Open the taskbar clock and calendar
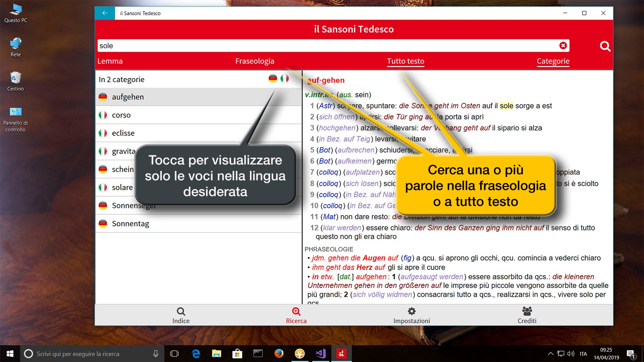Image resolution: width=644 pixels, height=362 pixels. tap(606, 354)
